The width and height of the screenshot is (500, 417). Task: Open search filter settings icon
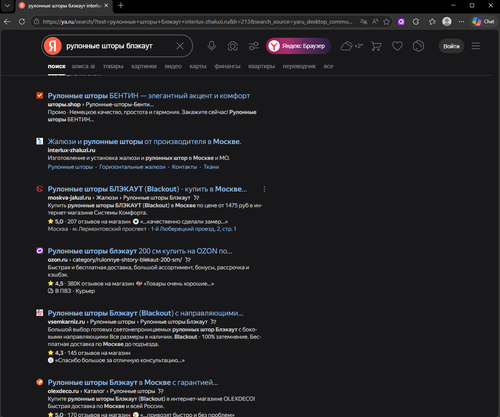tap(254, 46)
